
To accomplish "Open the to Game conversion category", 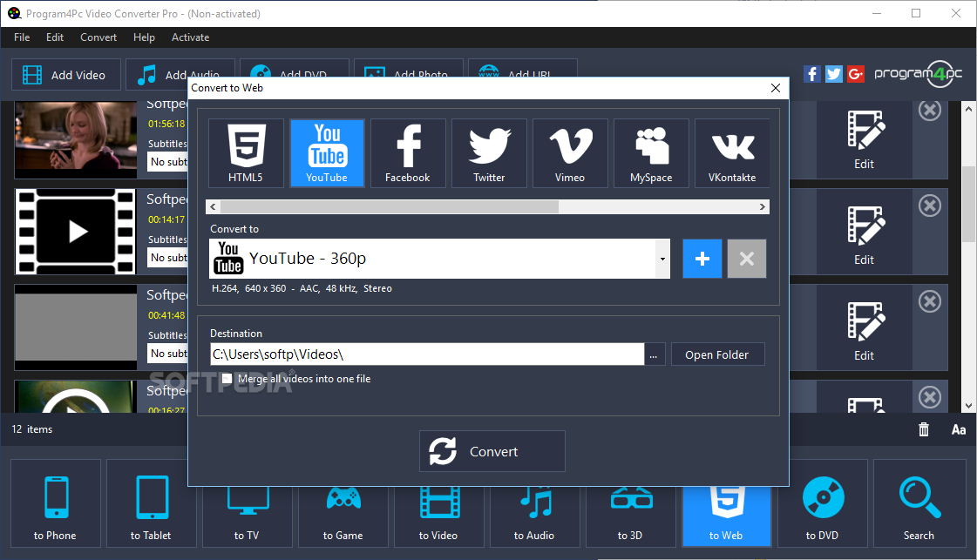I will [x=343, y=517].
